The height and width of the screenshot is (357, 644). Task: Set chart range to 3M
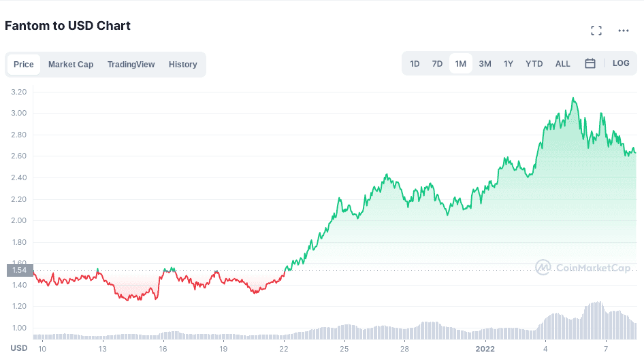tap(485, 64)
